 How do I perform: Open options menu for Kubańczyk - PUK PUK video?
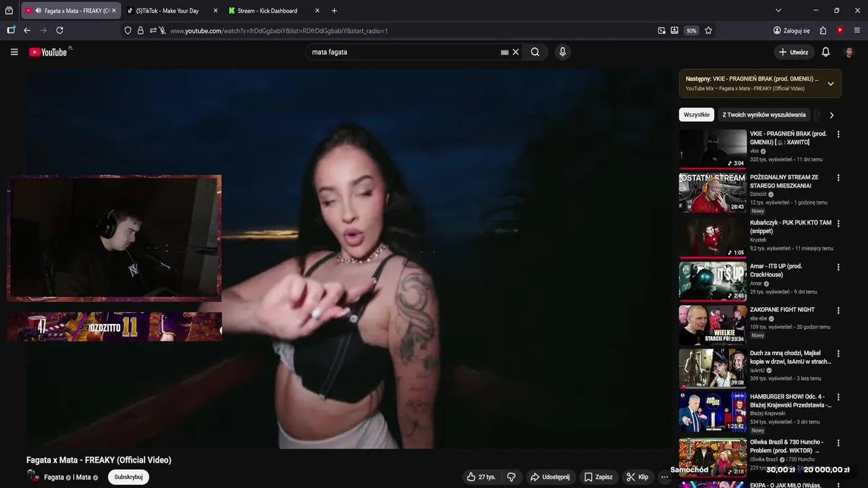tap(838, 223)
